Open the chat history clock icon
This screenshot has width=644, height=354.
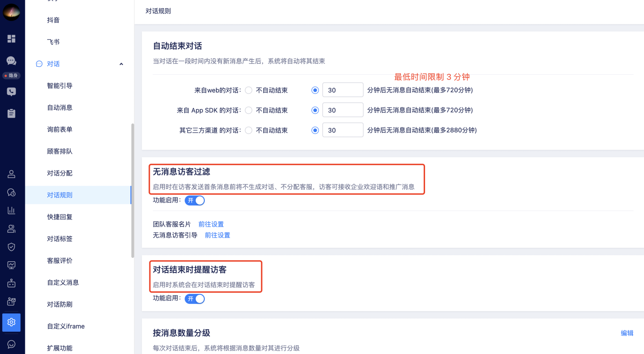point(12,192)
